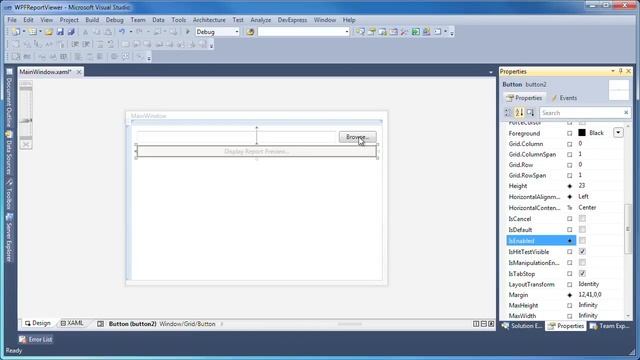This screenshot has width=640, height=360.
Task: Expand the Undo history dropdown arrow
Action: (130, 31)
